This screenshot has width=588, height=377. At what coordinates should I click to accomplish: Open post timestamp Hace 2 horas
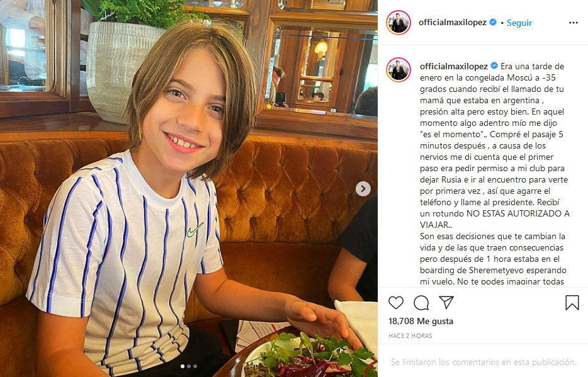coord(410,336)
